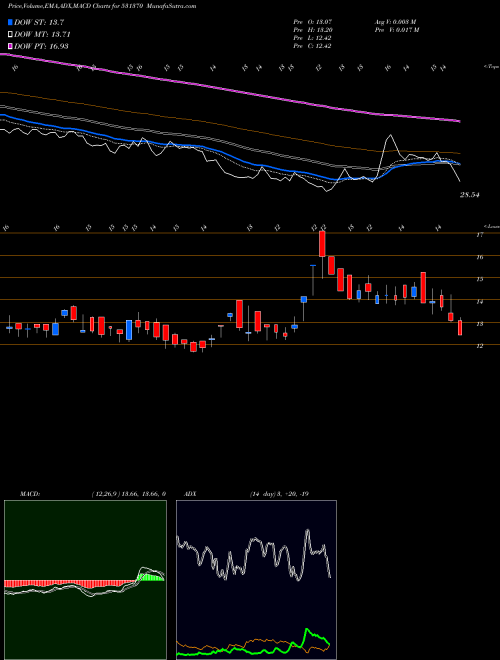This screenshot has height=660, width=500.
Task: Click the 16 price axis label
Action: point(479,257)
